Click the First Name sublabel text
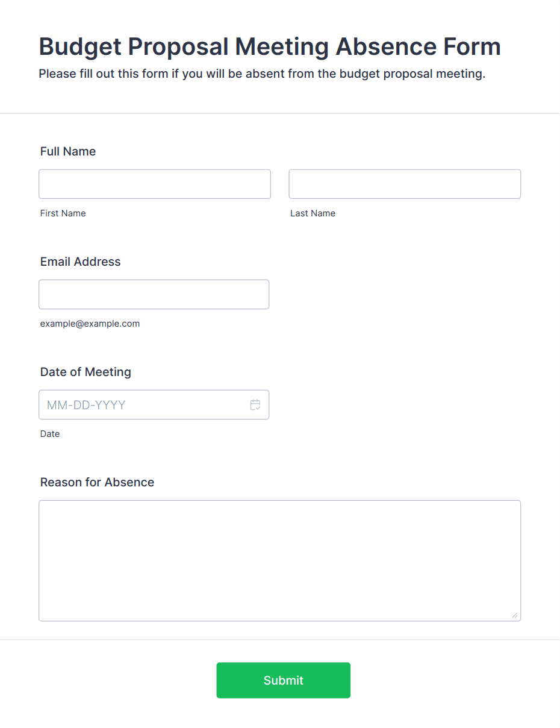Screen dimensions: 560x728 (x=63, y=213)
